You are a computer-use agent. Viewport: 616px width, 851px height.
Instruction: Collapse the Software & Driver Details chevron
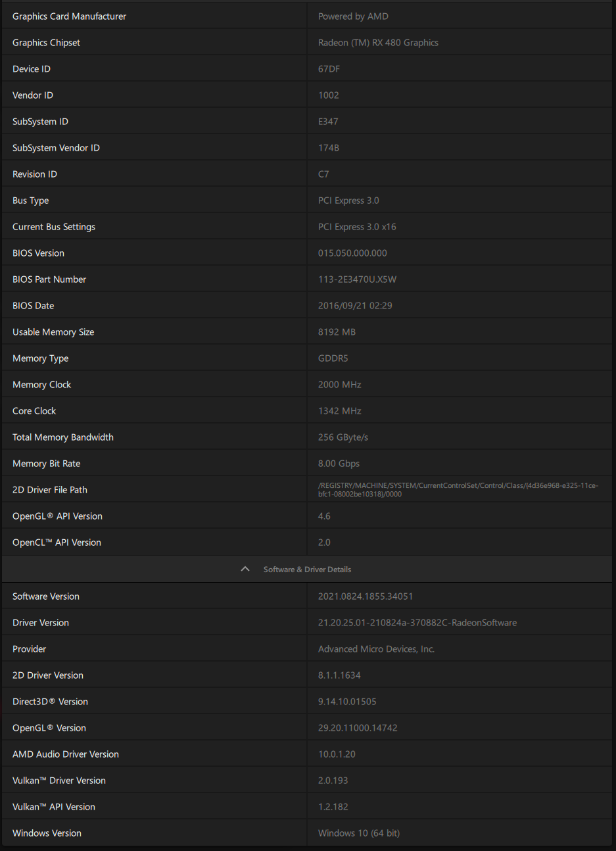(245, 569)
